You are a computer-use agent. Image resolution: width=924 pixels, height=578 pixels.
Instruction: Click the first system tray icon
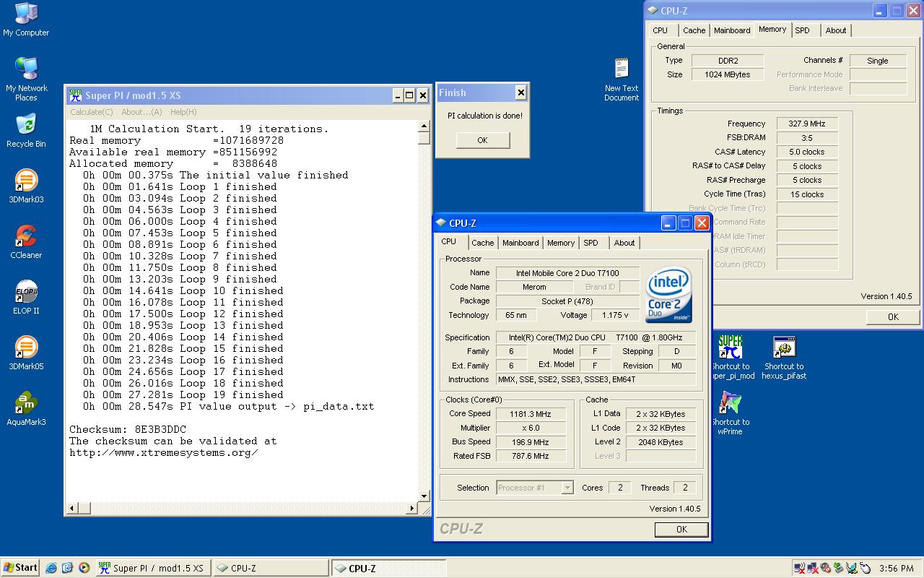[x=799, y=569]
